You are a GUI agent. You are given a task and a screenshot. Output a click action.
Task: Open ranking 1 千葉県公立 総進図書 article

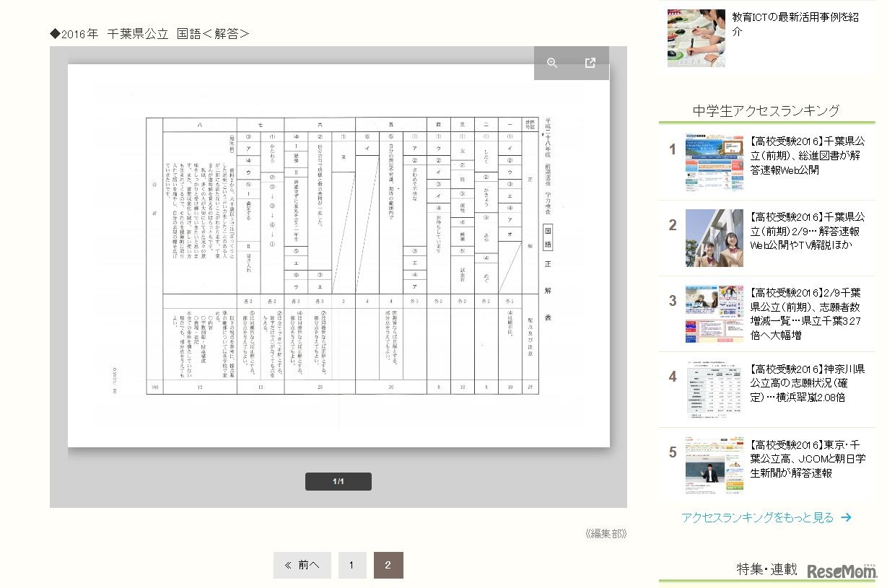point(807,155)
